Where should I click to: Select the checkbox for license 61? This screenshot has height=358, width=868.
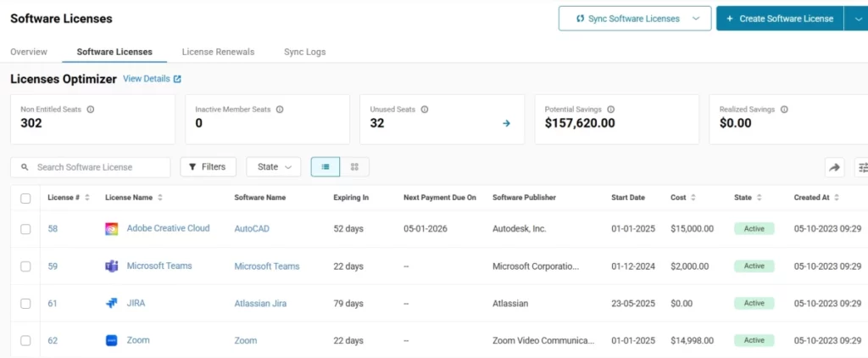(25, 304)
